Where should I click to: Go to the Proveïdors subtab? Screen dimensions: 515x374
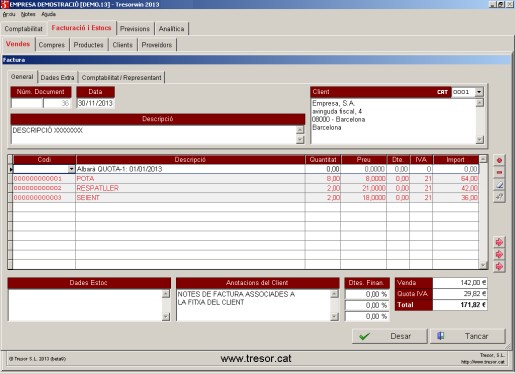(157, 45)
